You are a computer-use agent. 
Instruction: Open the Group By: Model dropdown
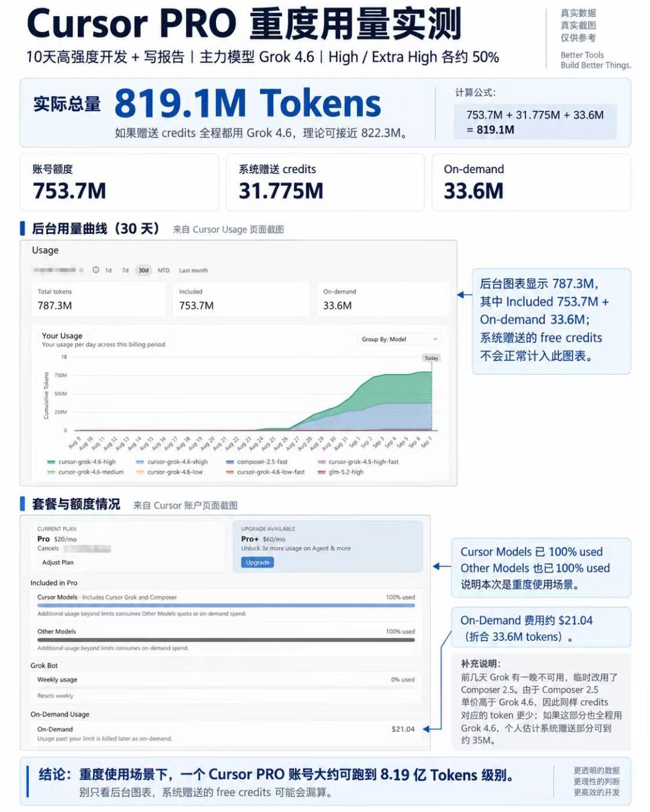click(x=400, y=339)
